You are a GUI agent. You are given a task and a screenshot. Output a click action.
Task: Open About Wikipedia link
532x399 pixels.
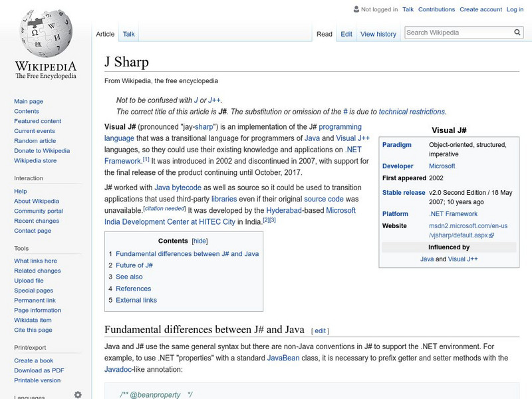37,201
